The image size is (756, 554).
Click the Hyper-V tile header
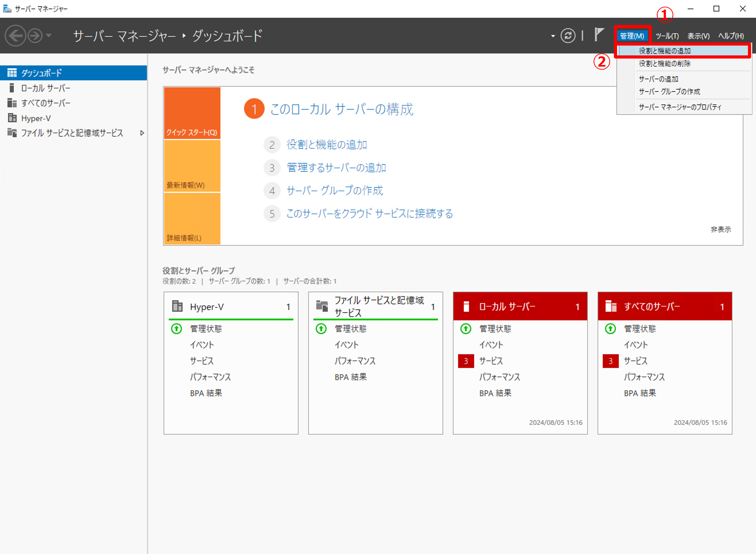click(231, 306)
